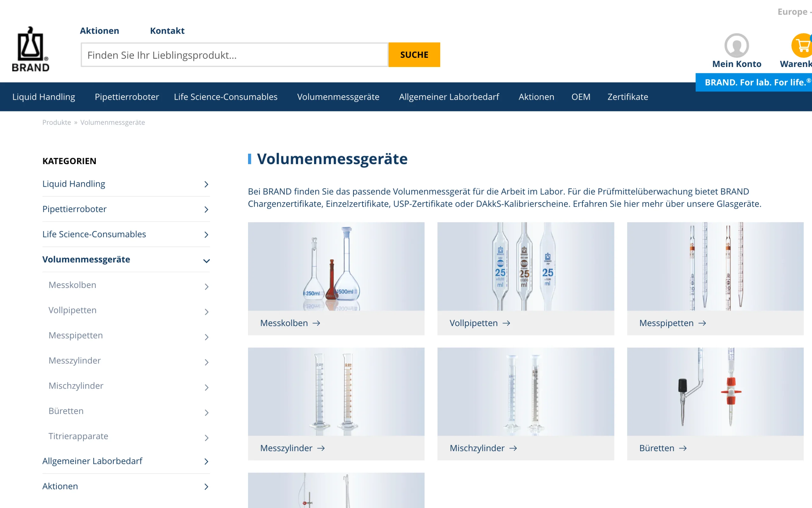Open the shopping cart icon
Image resolution: width=812 pixels, height=508 pixels.
(802, 45)
